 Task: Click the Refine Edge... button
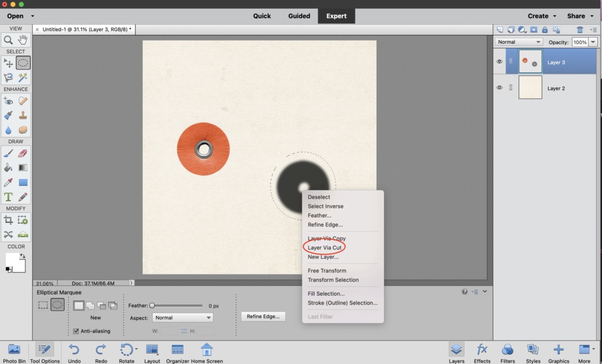pyautogui.click(x=263, y=316)
